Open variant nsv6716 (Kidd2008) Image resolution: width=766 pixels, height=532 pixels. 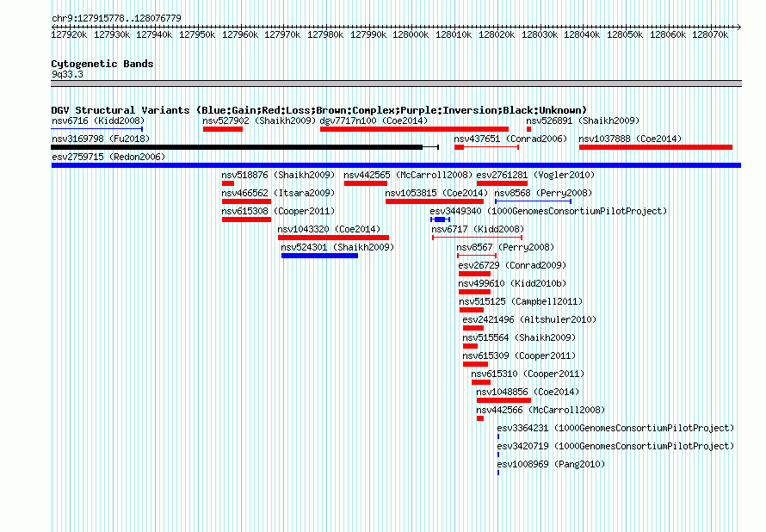tap(98, 121)
